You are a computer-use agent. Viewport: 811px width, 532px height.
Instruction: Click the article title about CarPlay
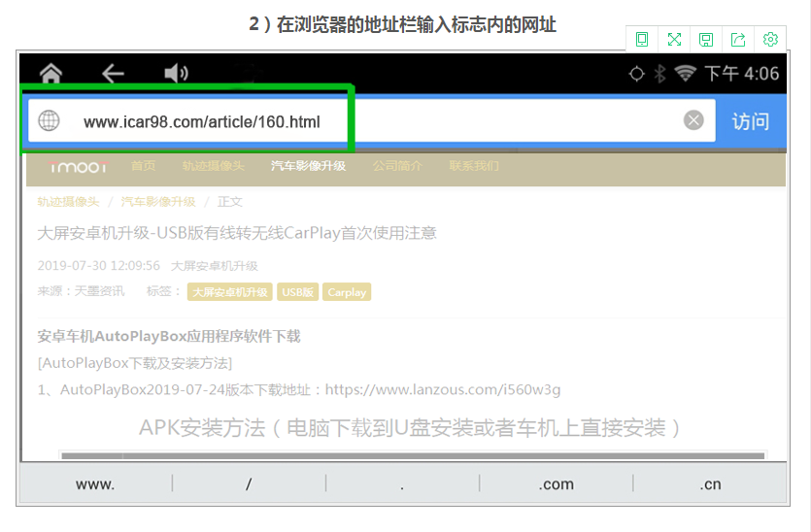[237, 233]
